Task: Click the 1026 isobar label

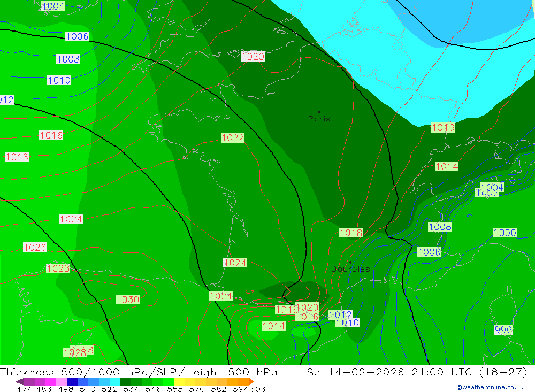Action: (x=35, y=248)
